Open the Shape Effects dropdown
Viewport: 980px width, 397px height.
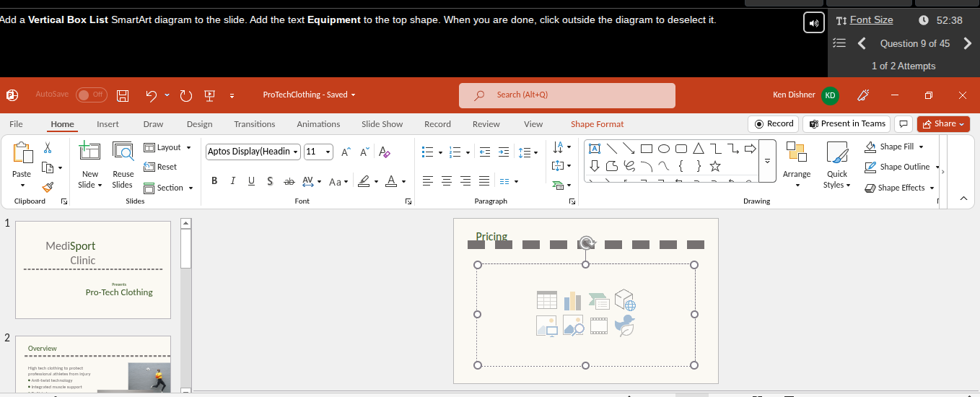point(900,188)
